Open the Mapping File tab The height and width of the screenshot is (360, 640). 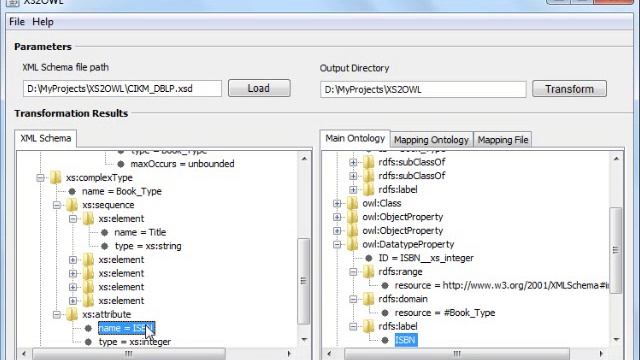tap(503, 140)
